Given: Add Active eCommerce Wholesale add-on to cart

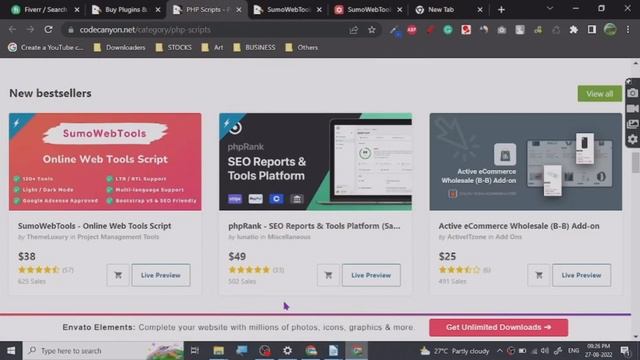Looking at the screenshot, I should pos(539,275).
